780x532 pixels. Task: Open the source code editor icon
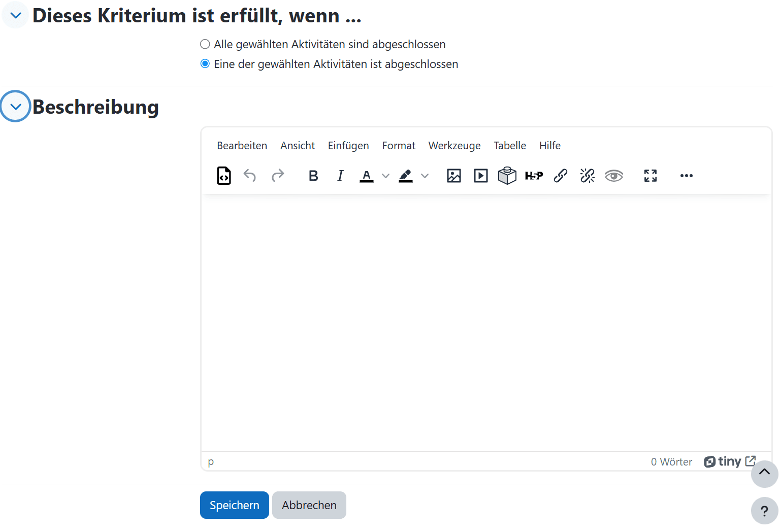click(224, 176)
